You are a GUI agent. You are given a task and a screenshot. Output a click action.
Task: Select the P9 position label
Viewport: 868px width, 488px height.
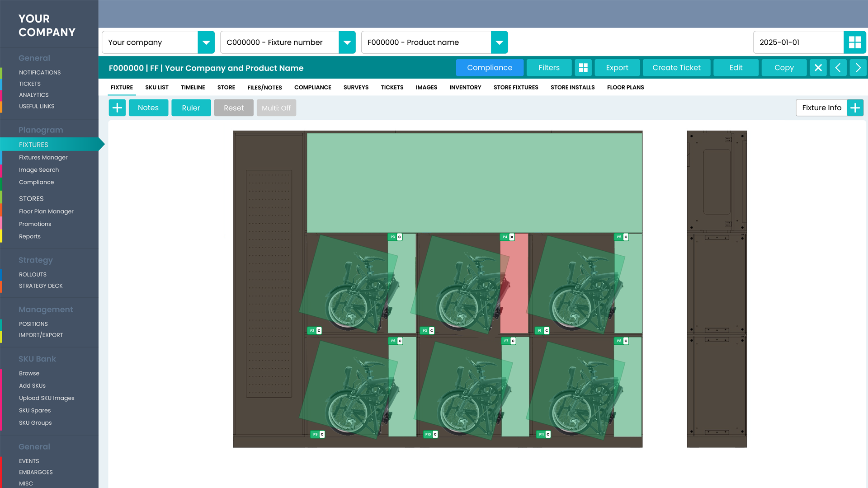(315, 434)
